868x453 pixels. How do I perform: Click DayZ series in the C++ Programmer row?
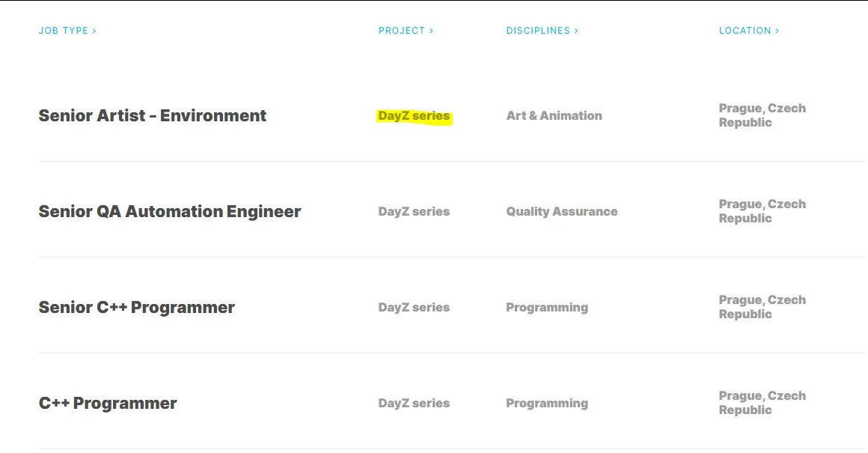tap(414, 404)
